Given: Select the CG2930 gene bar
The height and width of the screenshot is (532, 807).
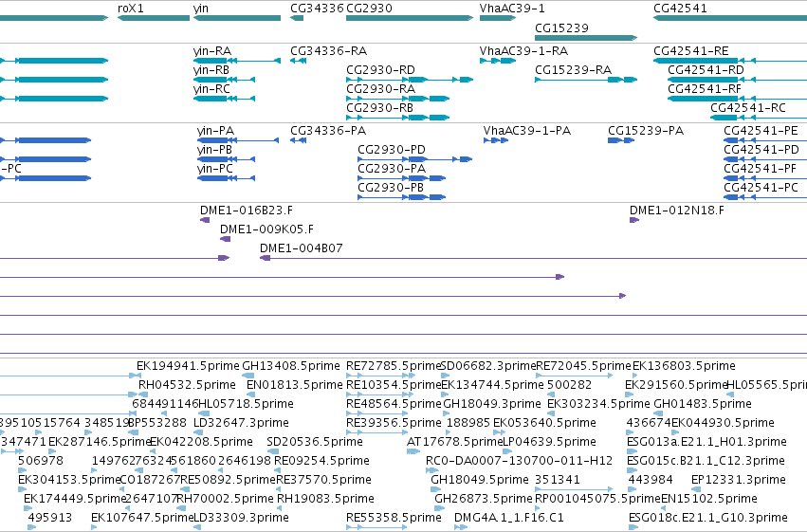Looking at the screenshot, I should 410,18.
